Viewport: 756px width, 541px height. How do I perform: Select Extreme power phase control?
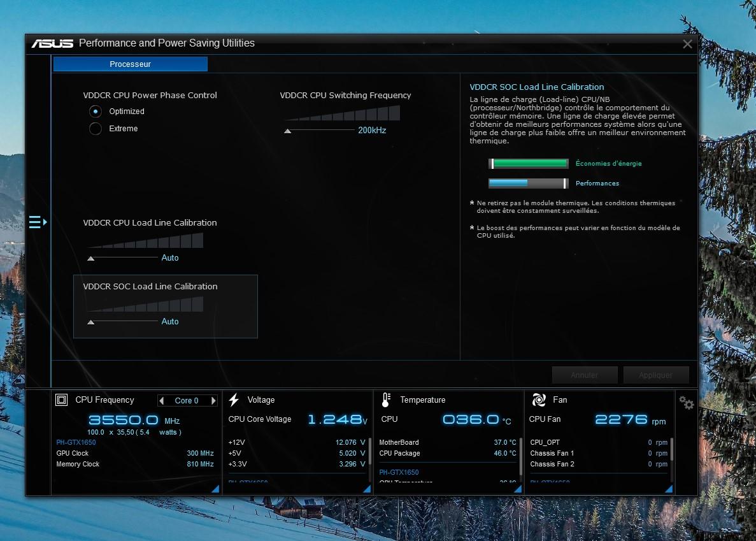pos(96,129)
